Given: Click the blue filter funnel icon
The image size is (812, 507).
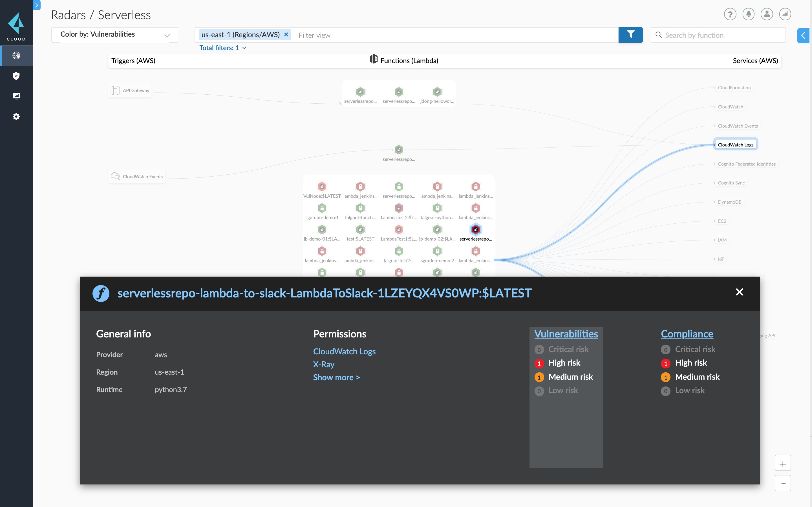Looking at the screenshot, I should (631, 35).
